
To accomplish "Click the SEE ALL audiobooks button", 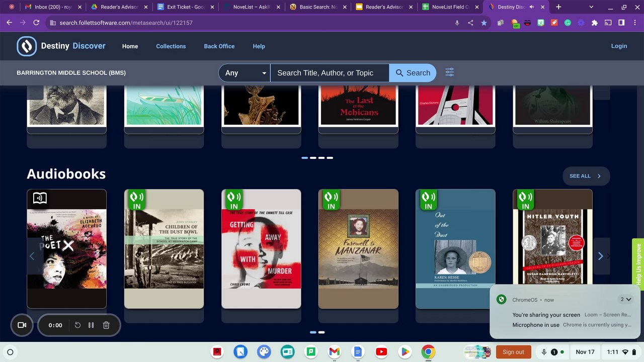I will [x=586, y=176].
